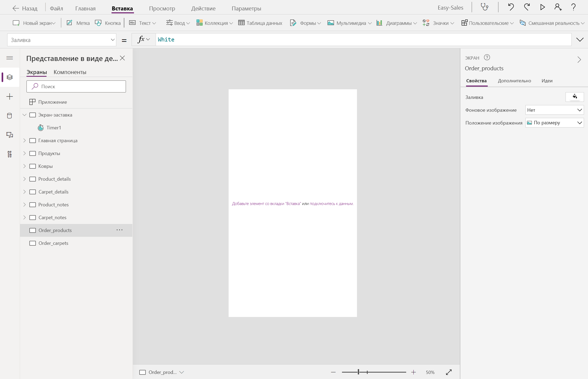
Task: Open the Data sources cylinder icon
Action: click(10, 116)
